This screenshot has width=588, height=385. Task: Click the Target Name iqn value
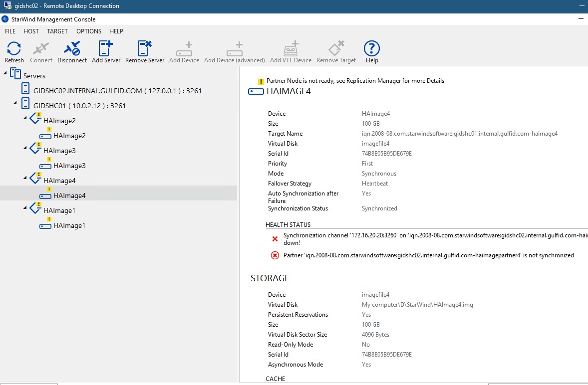460,134
